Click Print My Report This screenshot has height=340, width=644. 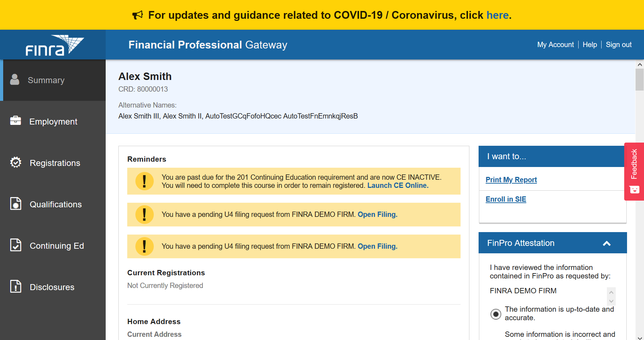coord(511,179)
